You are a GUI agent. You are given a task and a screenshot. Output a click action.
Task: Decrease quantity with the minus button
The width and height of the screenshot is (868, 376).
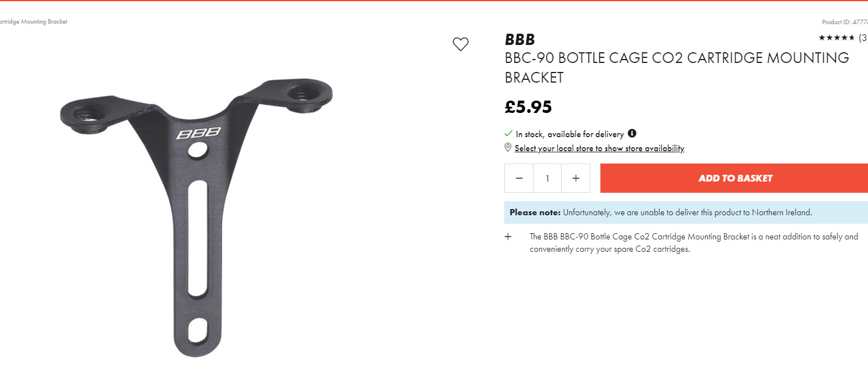[x=519, y=178]
